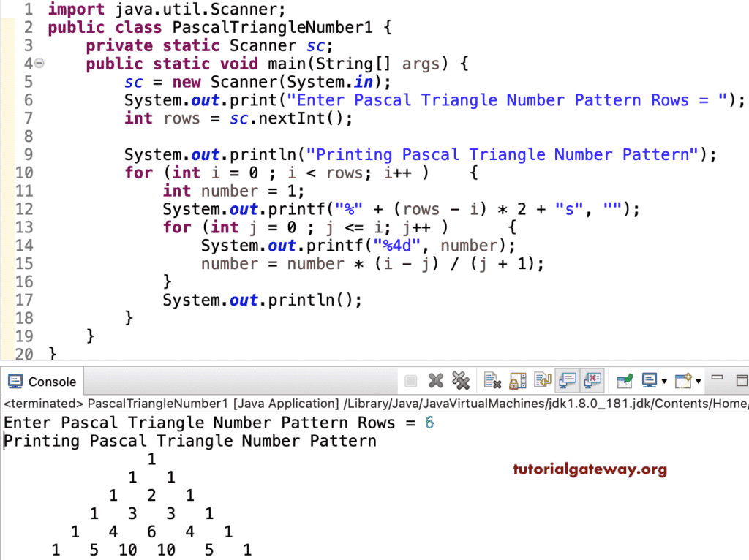This screenshot has height=560, width=749.
Task: Maximize the Console view
Action: [x=742, y=380]
